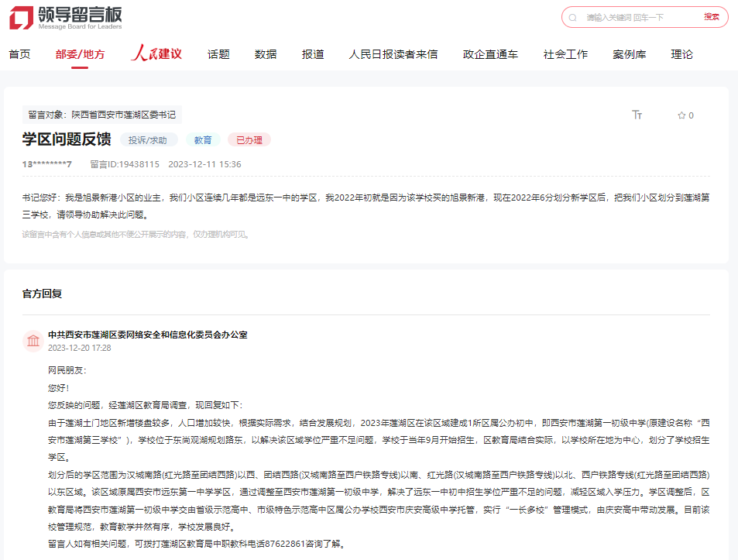
Task: Open the 案例库 page
Action: 628,54
